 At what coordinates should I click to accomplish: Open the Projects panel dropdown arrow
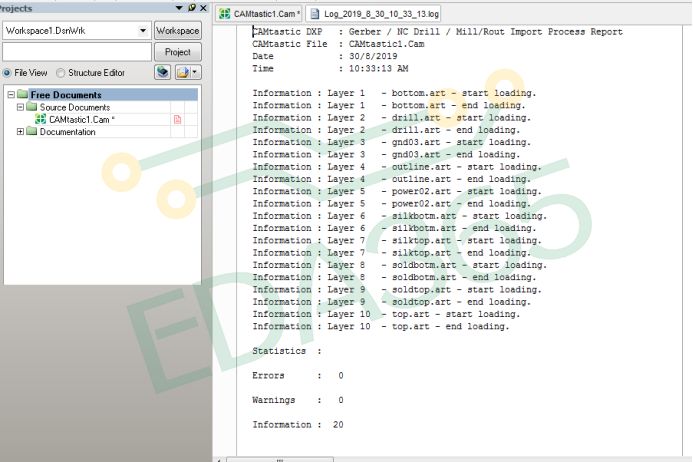(179, 8)
